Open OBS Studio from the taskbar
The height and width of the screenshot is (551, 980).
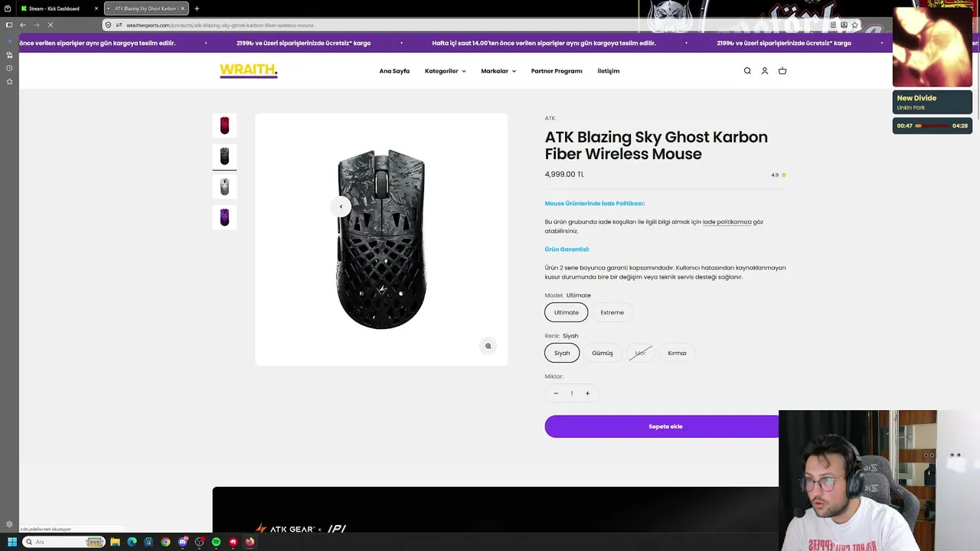[199, 542]
